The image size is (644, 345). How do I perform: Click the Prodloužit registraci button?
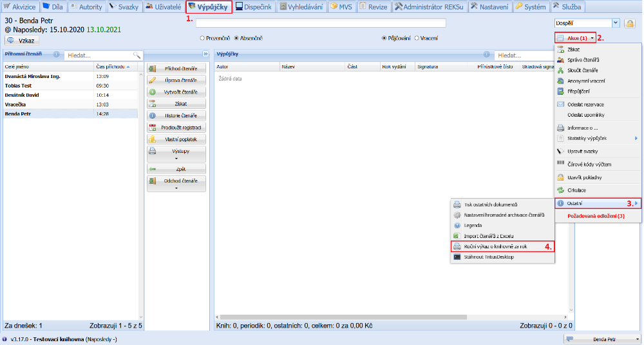(x=176, y=127)
